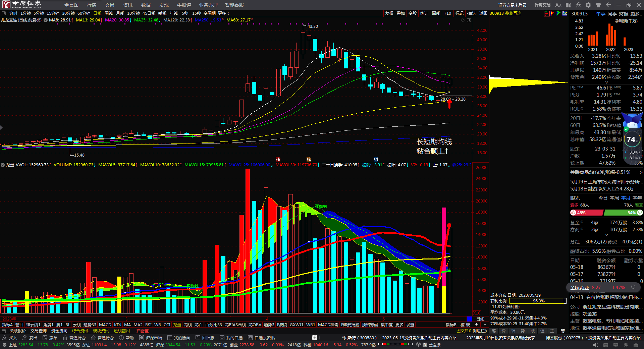Click the 买入 buy icon button
The height and width of the screenshot is (349, 644).
pos(9,338)
